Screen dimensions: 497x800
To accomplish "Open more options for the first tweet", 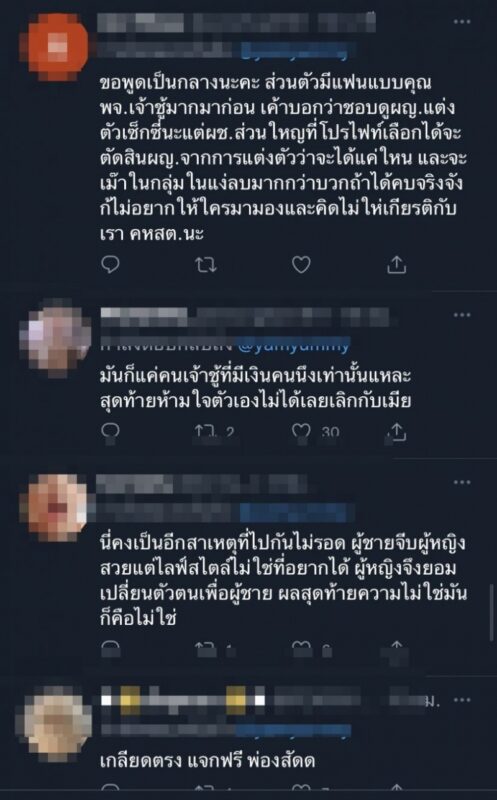I will 462,21.
